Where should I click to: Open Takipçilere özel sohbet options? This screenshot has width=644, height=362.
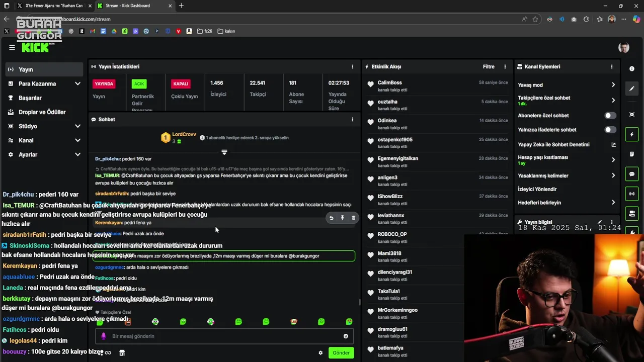click(567, 100)
